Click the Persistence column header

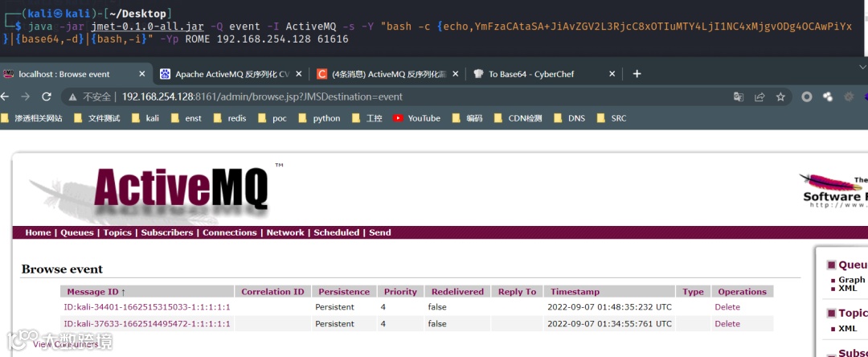(x=344, y=292)
